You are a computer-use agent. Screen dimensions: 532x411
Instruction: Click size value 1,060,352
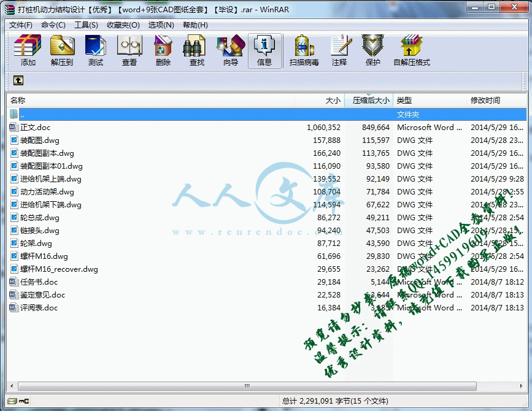coord(323,128)
